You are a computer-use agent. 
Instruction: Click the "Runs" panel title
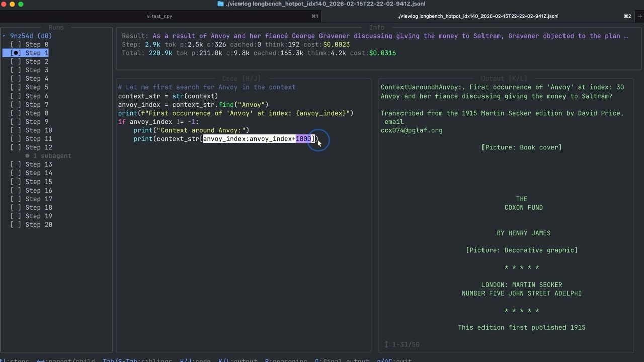click(x=56, y=27)
